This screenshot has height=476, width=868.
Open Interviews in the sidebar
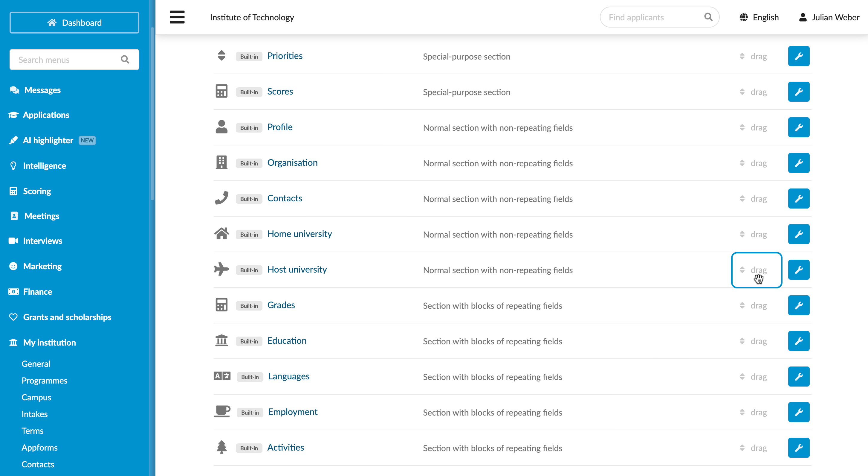[x=42, y=241]
